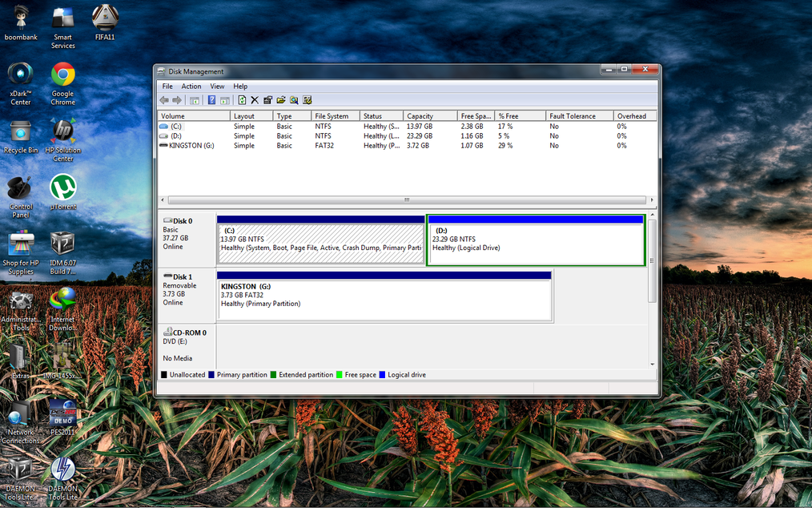Open the View menu
Image resolution: width=812 pixels, height=508 pixels.
point(217,87)
